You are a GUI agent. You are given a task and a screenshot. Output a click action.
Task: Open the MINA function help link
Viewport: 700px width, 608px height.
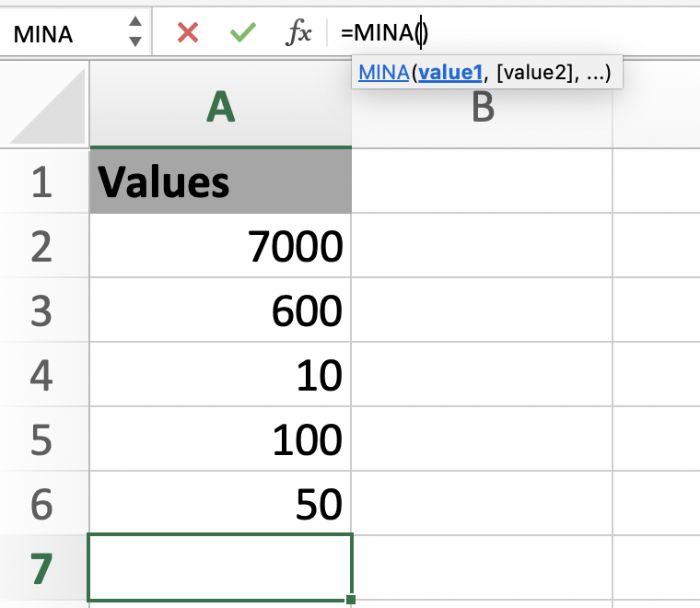pyautogui.click(x=384, y=73)
